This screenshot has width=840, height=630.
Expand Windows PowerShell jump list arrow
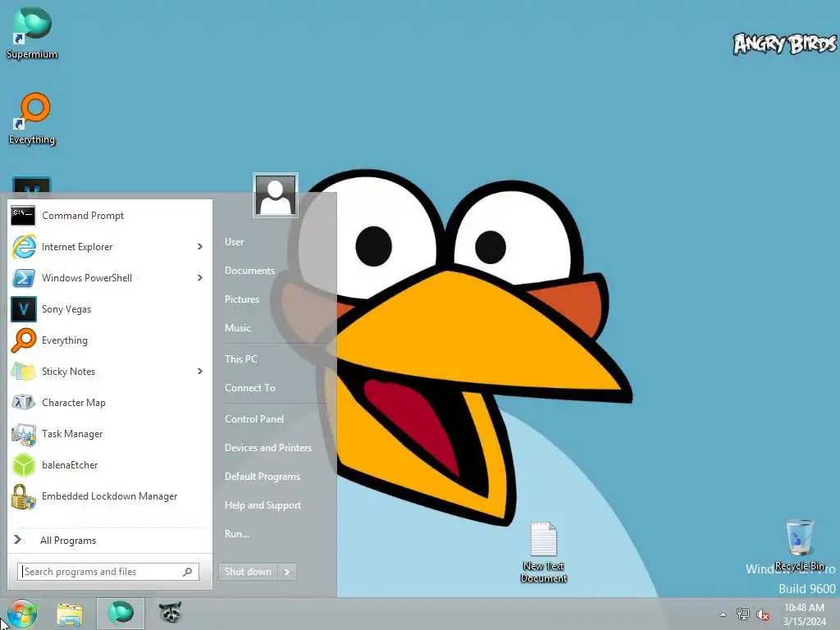pos(200,277)
